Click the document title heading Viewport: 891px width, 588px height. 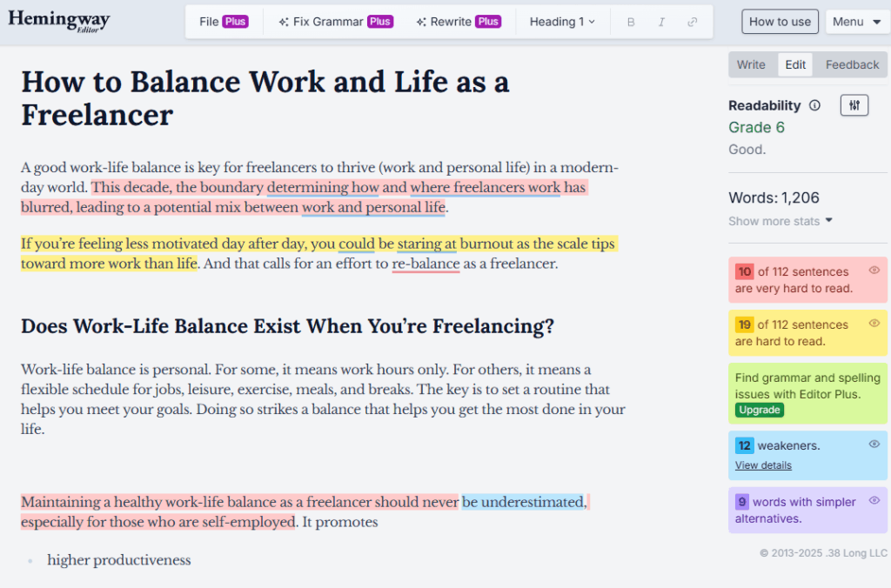(265, 97)
